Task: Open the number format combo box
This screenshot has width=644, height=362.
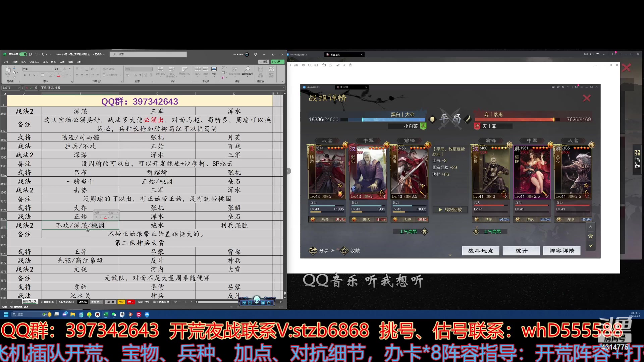Action: click(x=139, y=69)
